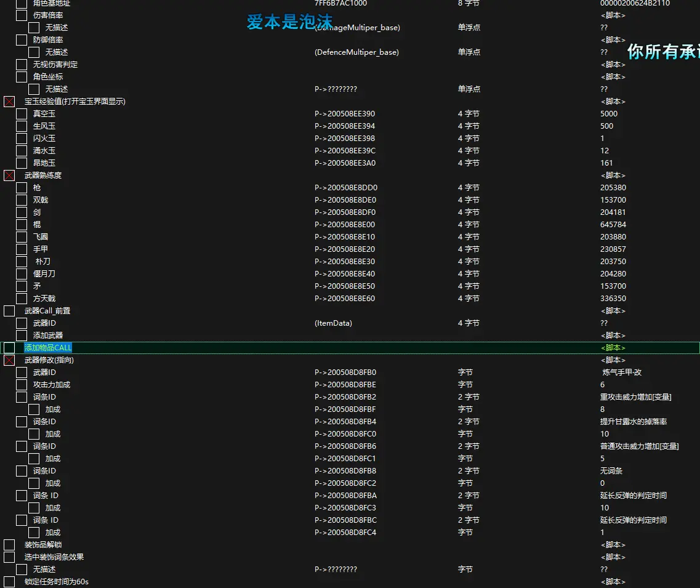Enable the 武器Call_前置 script checkbox

(x=9, y=311)
